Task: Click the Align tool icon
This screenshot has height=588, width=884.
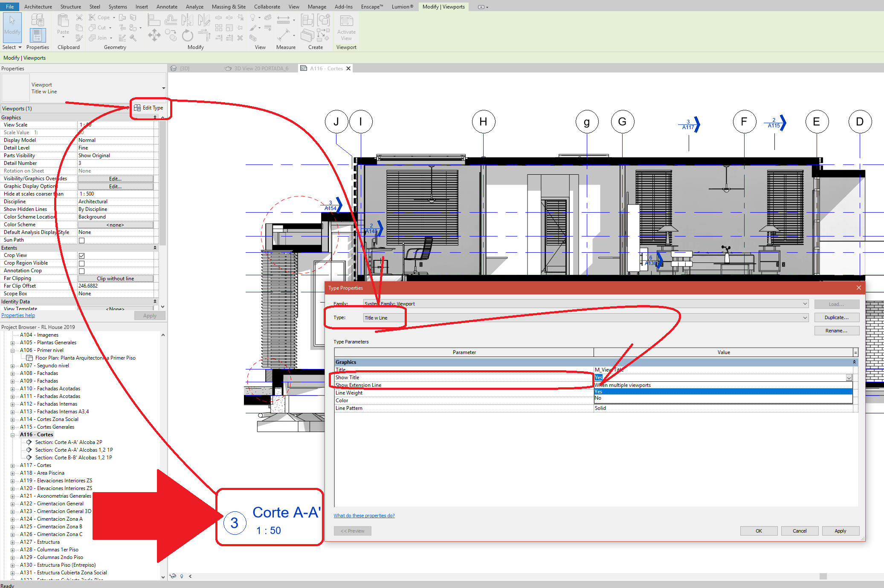Action: coord(154,20)
